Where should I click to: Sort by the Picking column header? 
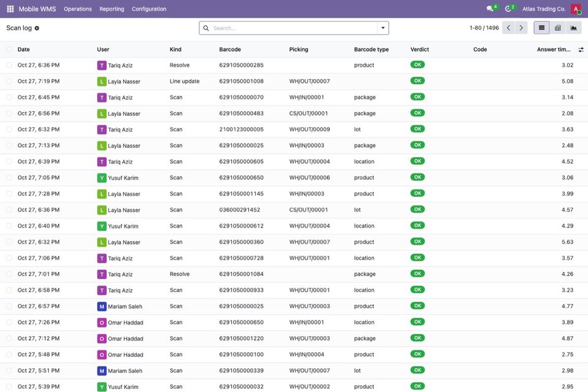click(299, 50)
